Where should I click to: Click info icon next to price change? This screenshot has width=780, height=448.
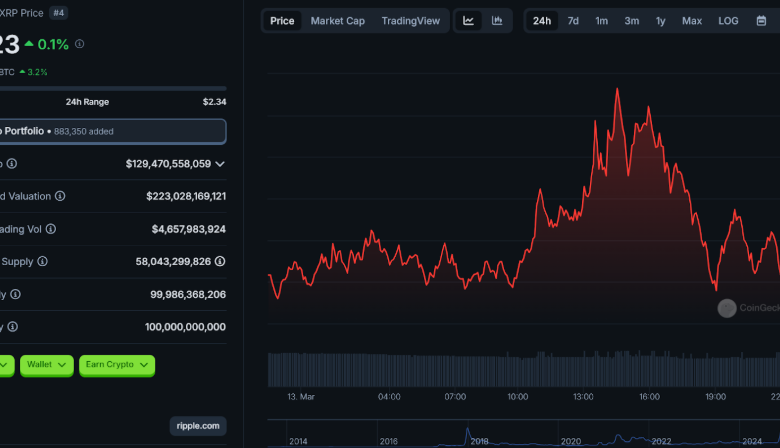pos(80,44)
